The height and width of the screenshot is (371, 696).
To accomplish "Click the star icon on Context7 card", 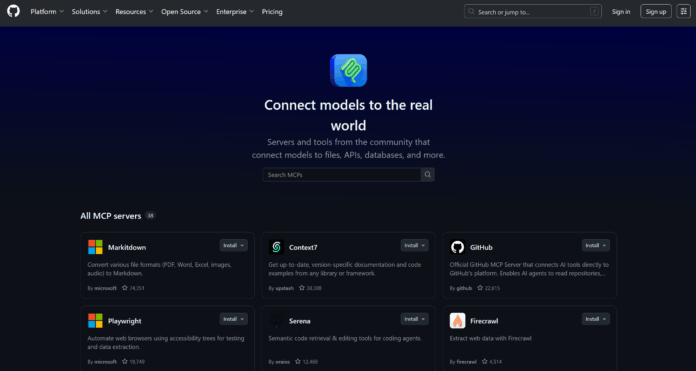I will (x=302, y=288).
